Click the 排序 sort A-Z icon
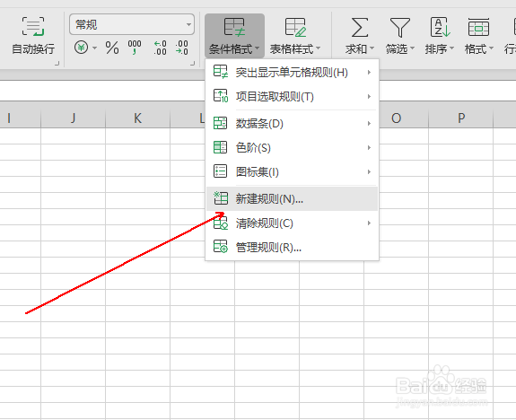This screenshot has width=516, height=420. click(440, 27)
